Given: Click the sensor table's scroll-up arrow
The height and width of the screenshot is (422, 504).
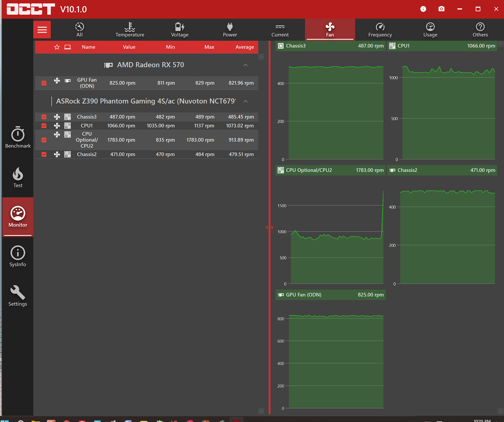Looking at the screenshot, I should click(x=261, y=57).
